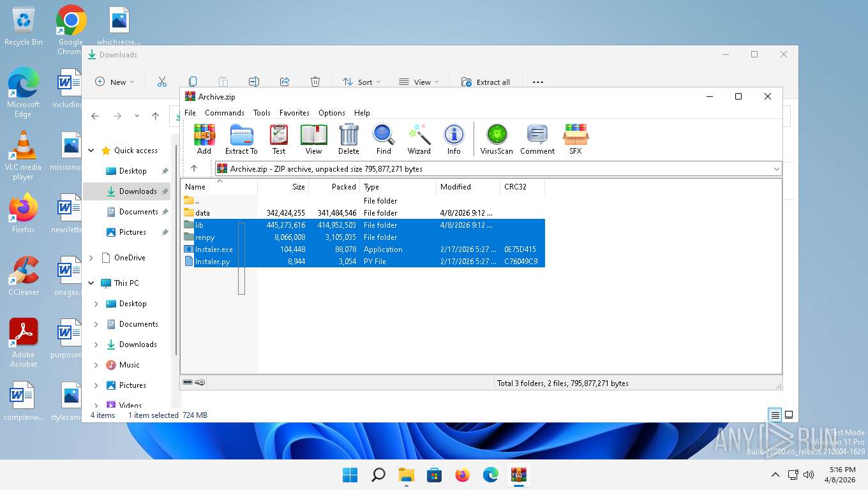Open the Help menu in WinRAR

pos(362,112)
